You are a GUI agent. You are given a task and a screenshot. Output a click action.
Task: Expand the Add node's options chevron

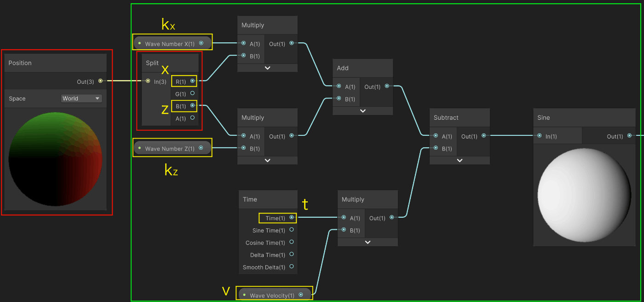(362, 110)
